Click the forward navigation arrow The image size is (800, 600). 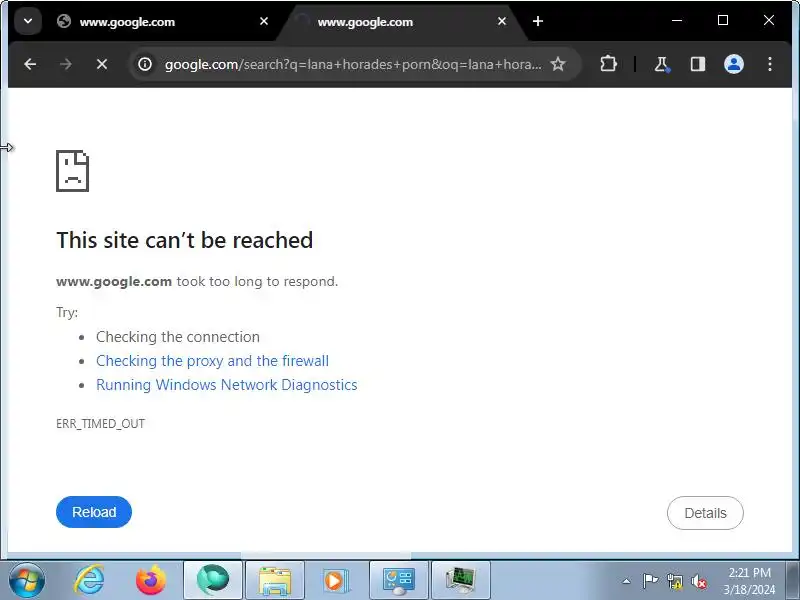(x=66, y=64)
